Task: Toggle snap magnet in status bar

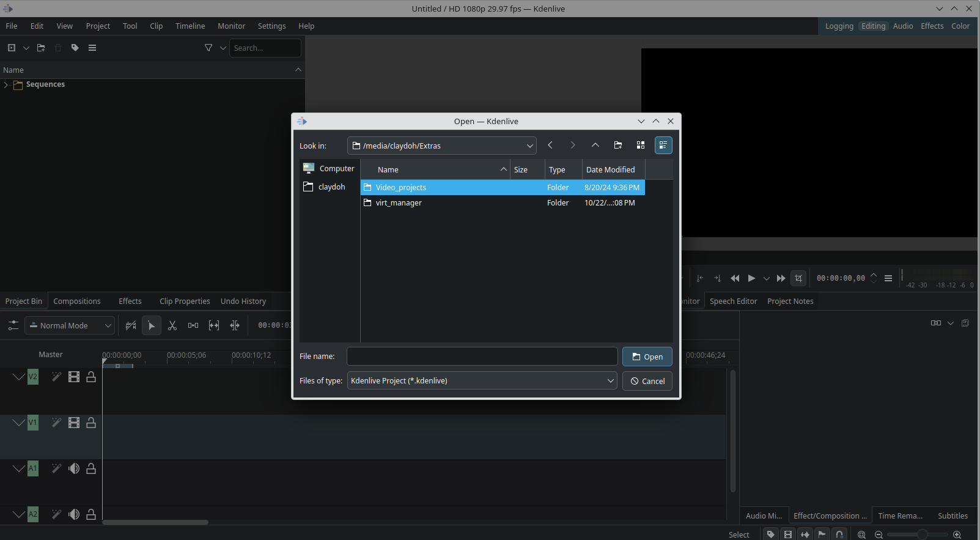Action: coord(840,534)
